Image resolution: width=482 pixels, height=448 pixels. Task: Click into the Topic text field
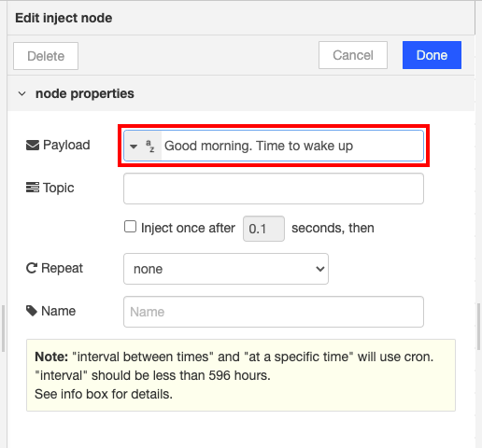pos(274,189)
